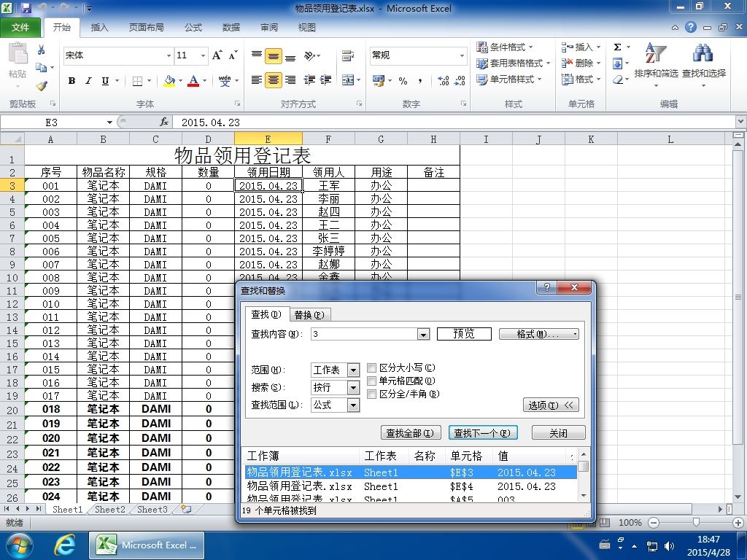The image size is (747, 560).
Task: Click the Cut scissors icon
Action: 42,50
